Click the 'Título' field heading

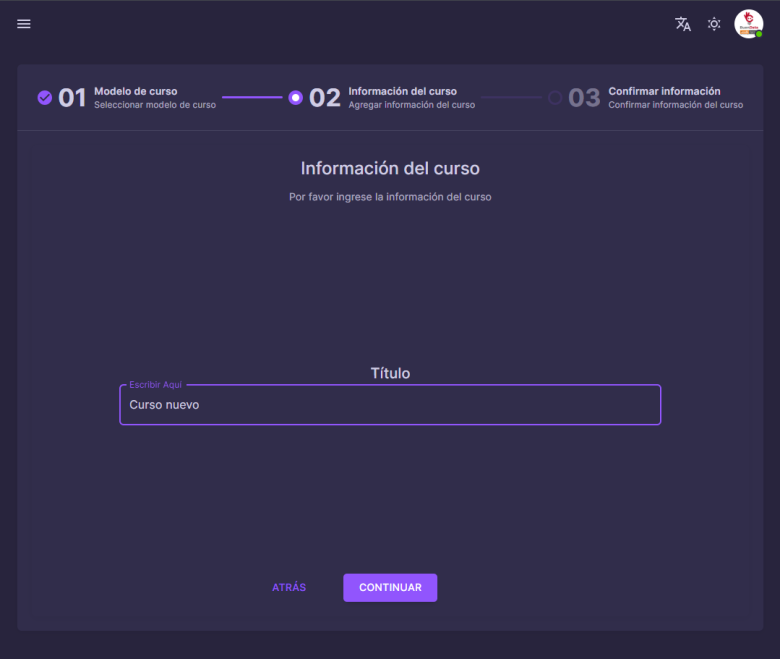click(390, 373)
